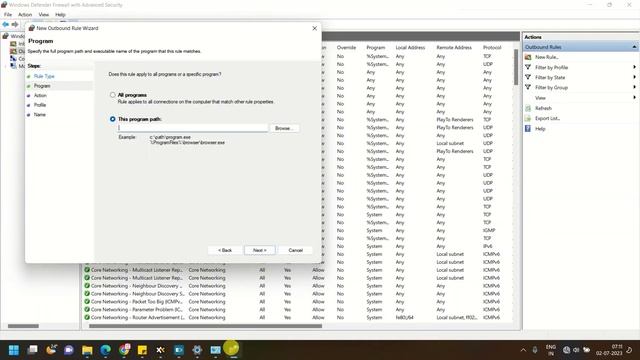Click the Refresh icon in Actions pane
Image resolution: width=640 pixels, height=360 pixels.
point(528,108)
